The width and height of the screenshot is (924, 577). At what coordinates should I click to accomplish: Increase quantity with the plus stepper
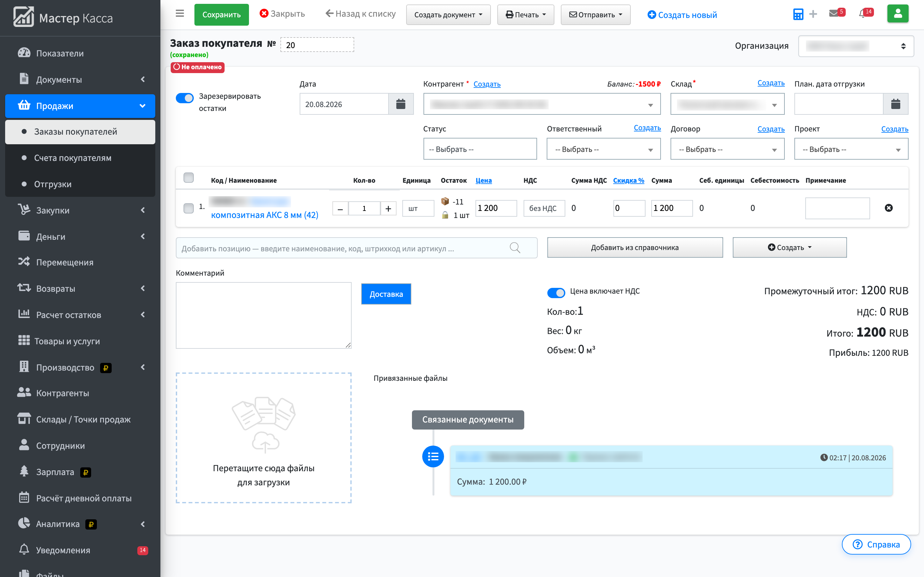click(x=388, y=208)
